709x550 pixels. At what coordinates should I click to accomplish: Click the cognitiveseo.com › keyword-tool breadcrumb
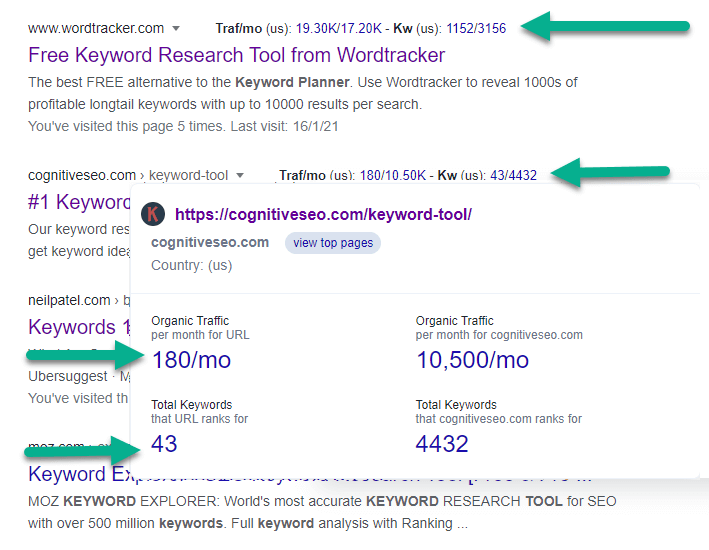pyautogui.click(x=128, y=175)
